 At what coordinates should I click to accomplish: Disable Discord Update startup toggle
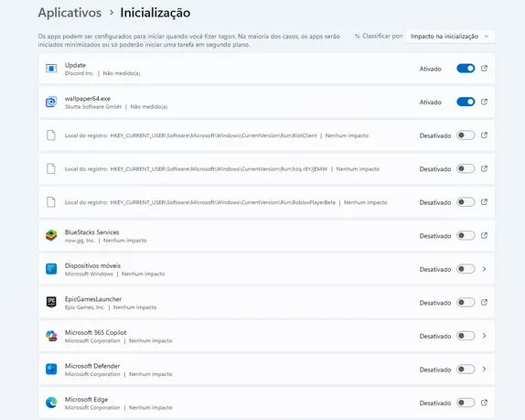point(466,69)
